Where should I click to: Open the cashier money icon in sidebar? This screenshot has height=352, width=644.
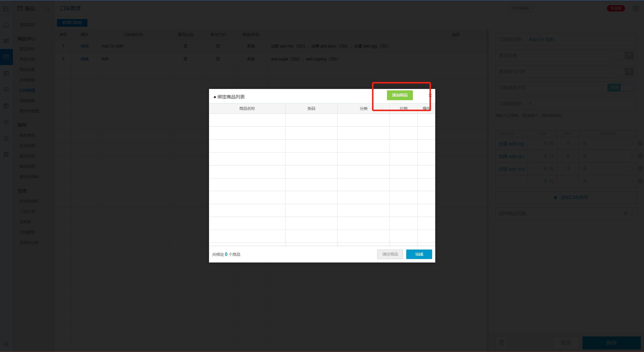click(6, 41)
